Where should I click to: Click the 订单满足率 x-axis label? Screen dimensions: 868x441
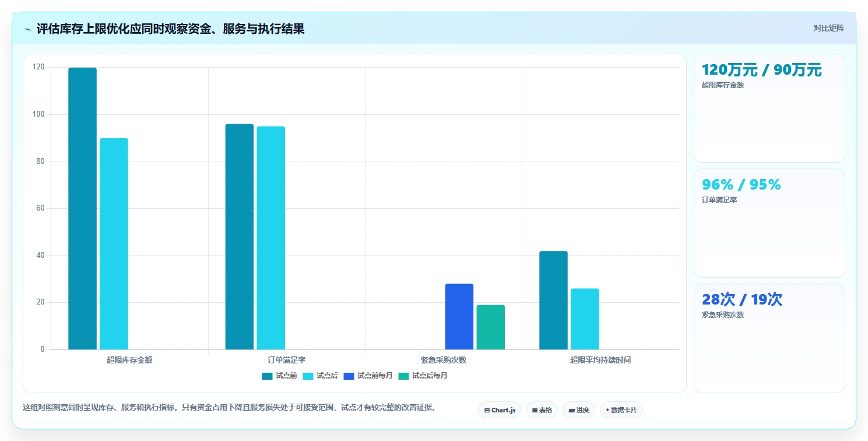pos(287,360)
